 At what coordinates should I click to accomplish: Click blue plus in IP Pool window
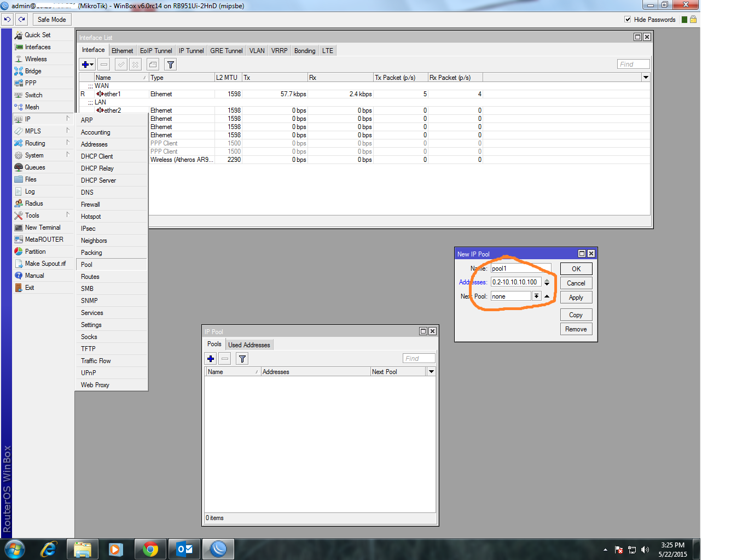[211, 359]
